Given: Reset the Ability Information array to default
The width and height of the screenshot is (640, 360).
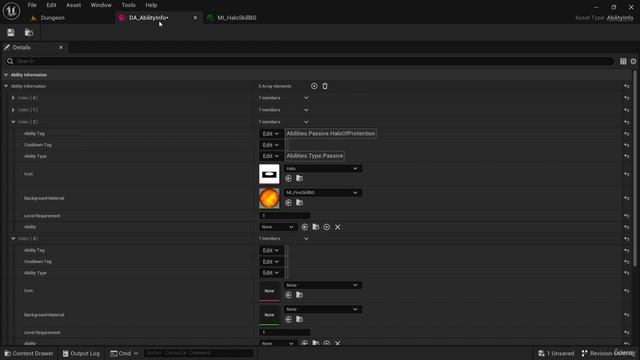Looking at the screenshot, I should (x=627, y=86).
